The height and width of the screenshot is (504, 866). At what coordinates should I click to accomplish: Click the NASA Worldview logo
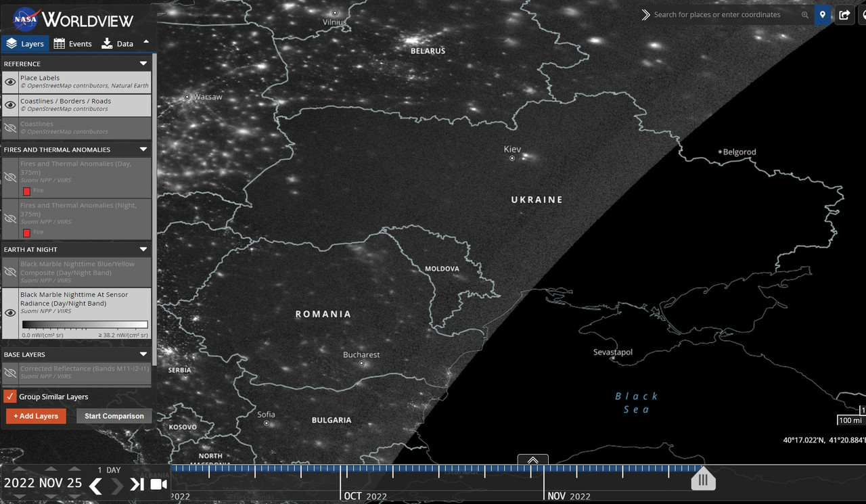tap(74, 18)
